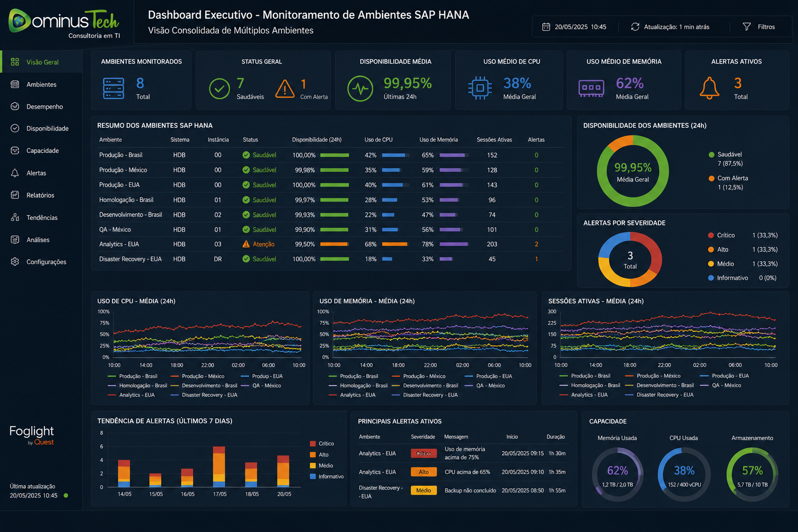Click the Capacidade database icon

(15, 151)
